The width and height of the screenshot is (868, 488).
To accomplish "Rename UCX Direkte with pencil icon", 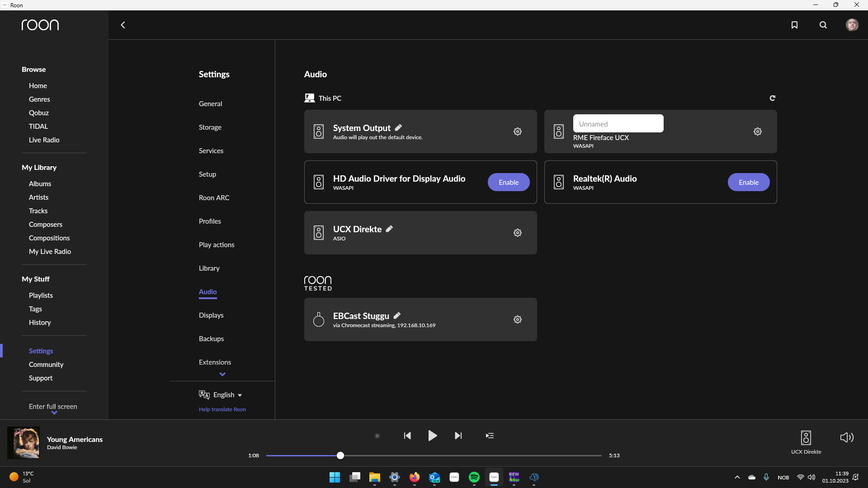I will 389,229.
